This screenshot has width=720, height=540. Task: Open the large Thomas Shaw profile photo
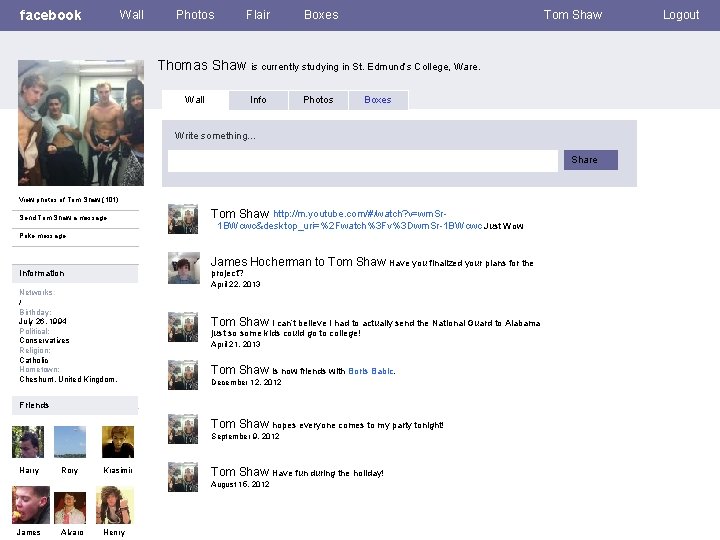tap(81, 123)
